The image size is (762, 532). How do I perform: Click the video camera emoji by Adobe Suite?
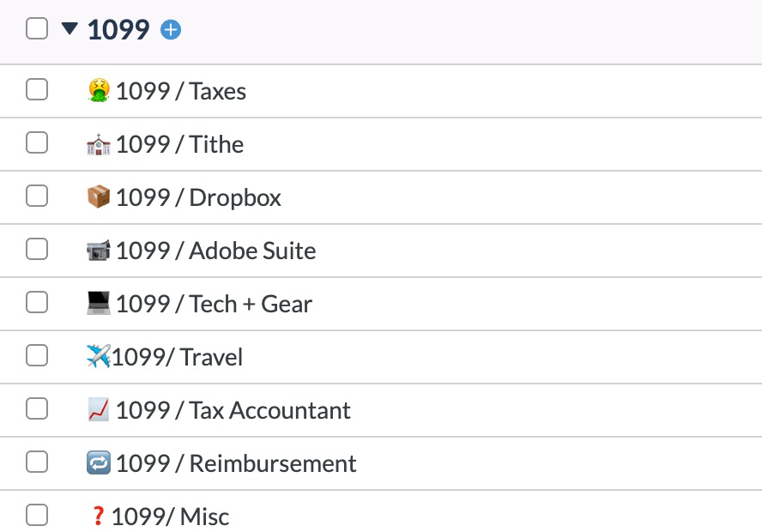pos(99,251)
